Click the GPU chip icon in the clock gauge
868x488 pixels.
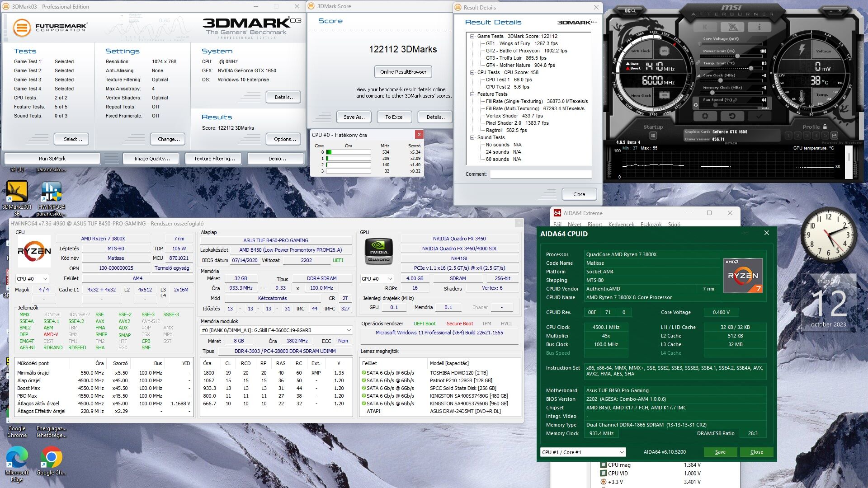pyautogui.click(x=664, y=51)
